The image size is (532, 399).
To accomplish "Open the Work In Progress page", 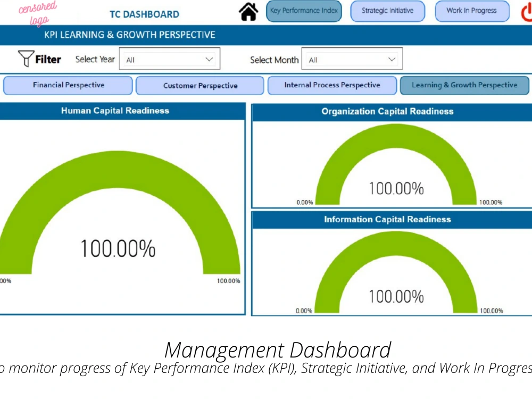I will click(x=472, y=11).
